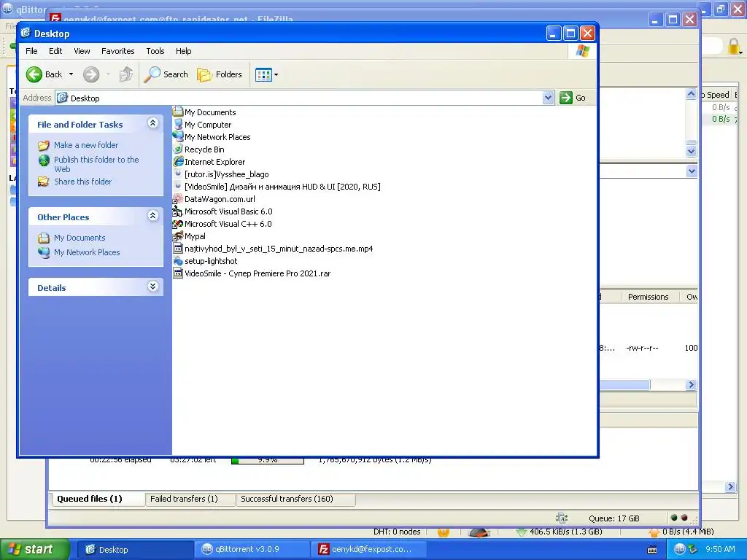Open Views dropdown arrow next to grid icon
Viewport: 747px width, 560px height.
pyautogui.click(x=276, y=75)
